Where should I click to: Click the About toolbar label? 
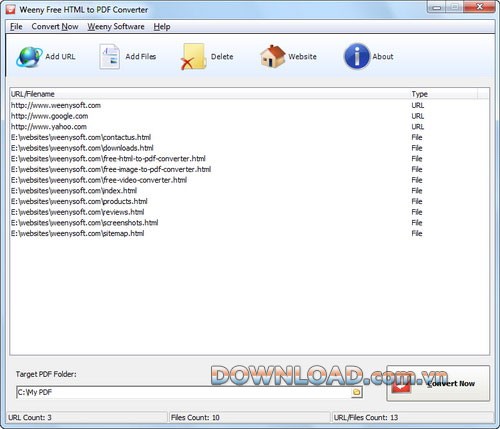point(383,57)
